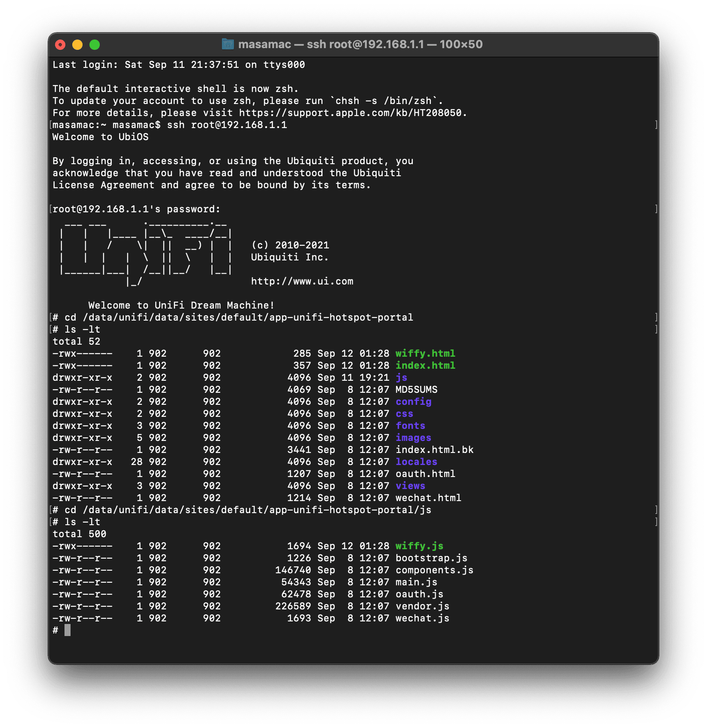The height and width of the screenshot is (728, 707).
Task: Click the 'wiffy.html' file name
Action: [x=425, y=354]
